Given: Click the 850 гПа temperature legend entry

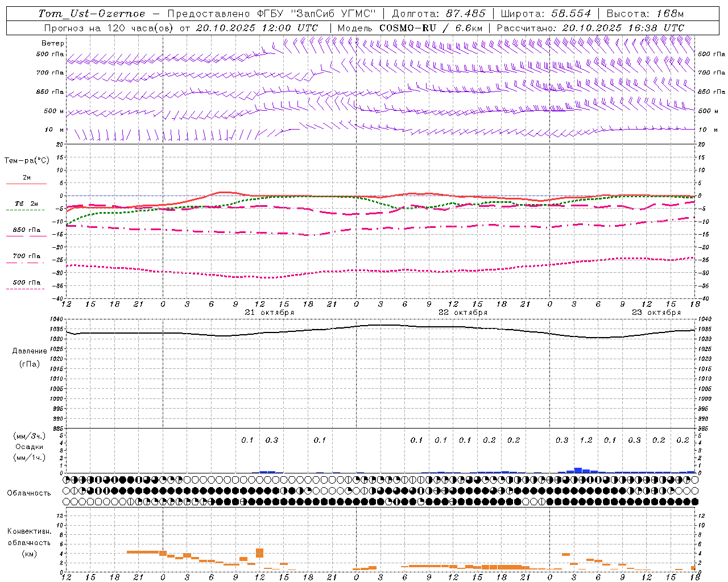Looking at the screenshot, I should (x=27, y=230).
